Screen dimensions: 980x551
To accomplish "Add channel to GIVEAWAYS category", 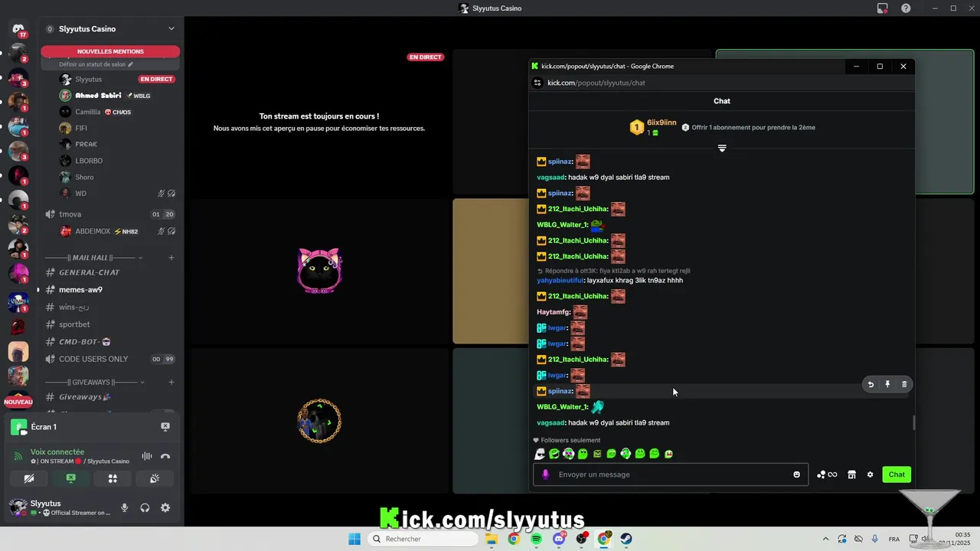I will click(x=171, y=382).
